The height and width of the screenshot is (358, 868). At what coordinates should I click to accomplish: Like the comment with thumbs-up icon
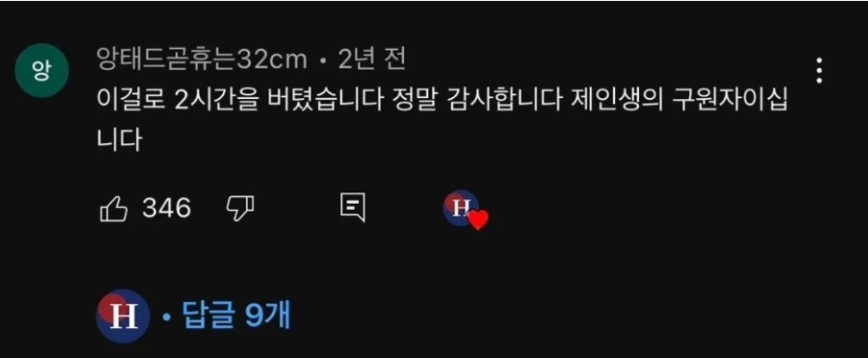tap(113, 208)
